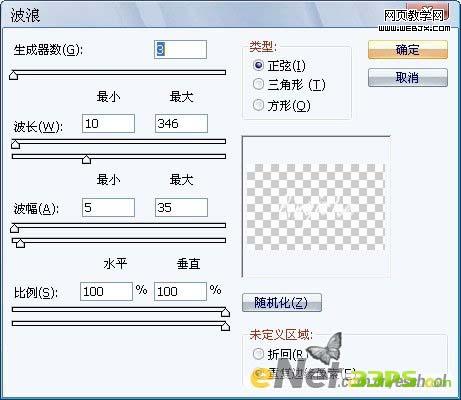Click the wavelength minimum slider handle

pyautogui.click(x=16, y=144)
